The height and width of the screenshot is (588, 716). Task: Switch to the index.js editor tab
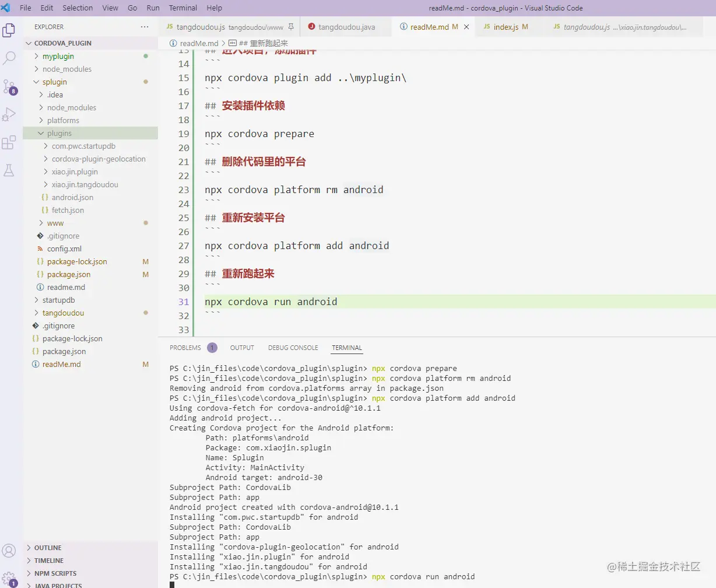click(511, 27)
